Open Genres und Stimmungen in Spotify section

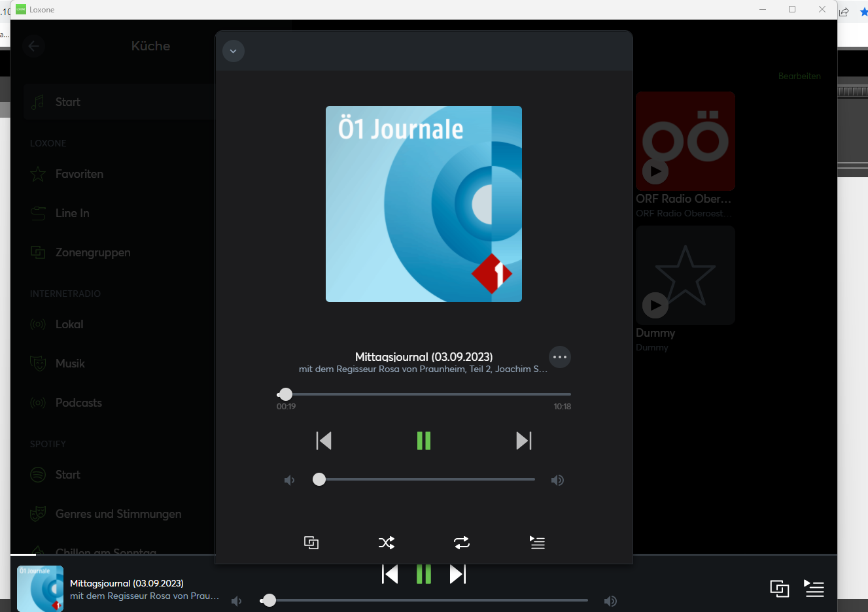119,514
